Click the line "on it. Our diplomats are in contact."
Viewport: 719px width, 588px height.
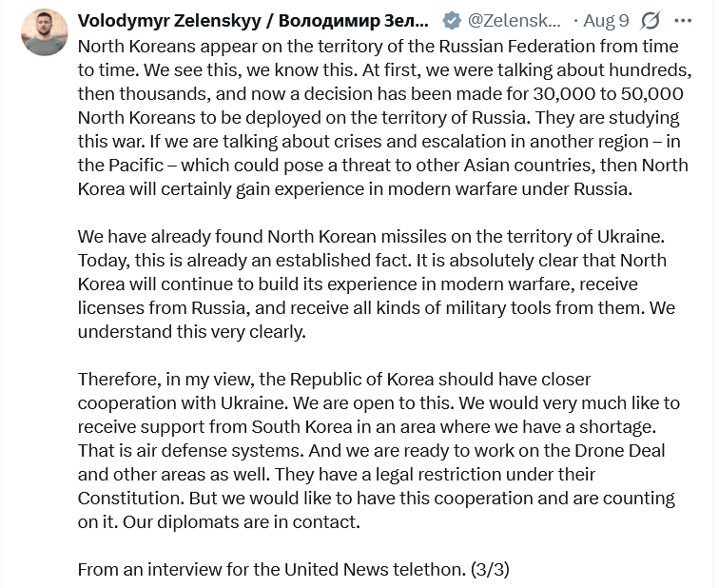click(x=219, y=522)
